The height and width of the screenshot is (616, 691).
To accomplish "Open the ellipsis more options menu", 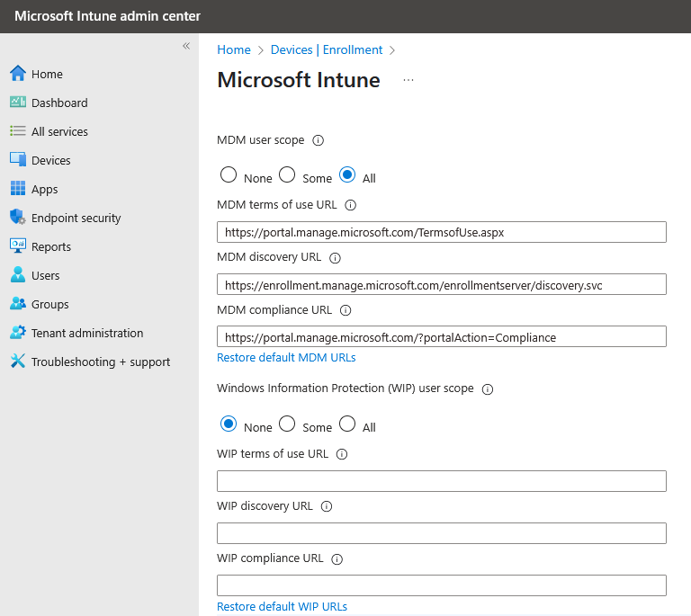I will (408, 80).
